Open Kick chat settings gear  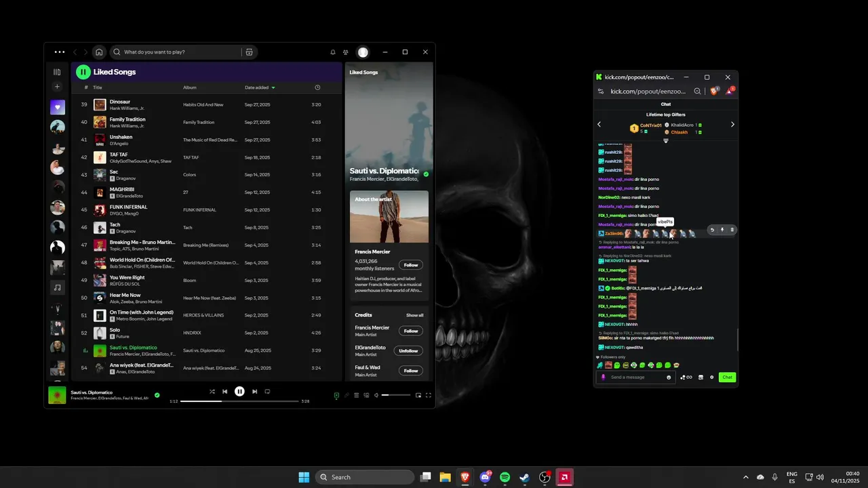(711, 378)
